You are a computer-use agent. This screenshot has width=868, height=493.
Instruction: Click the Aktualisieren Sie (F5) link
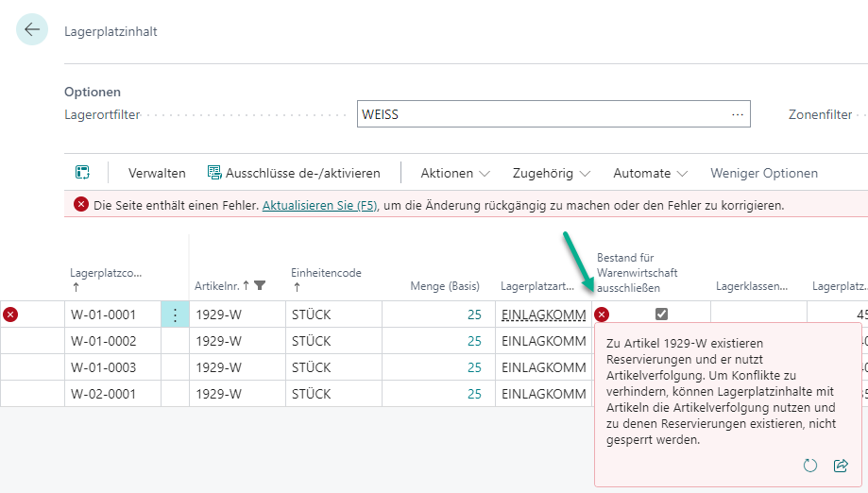tap(317, 205)
